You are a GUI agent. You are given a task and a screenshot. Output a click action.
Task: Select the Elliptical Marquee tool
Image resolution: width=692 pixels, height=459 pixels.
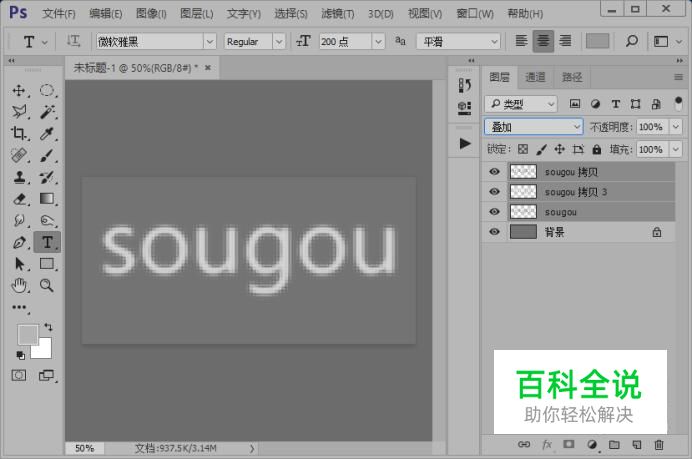(x=47, y=91)
